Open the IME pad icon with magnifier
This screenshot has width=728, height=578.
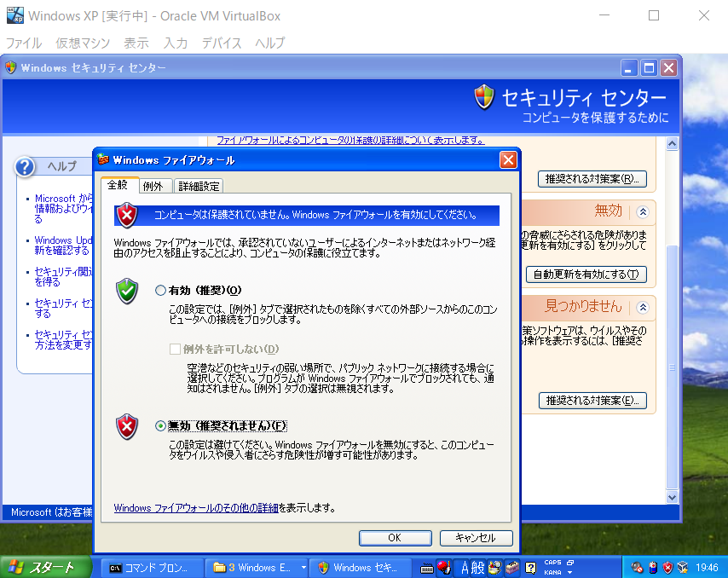(495, 567)
